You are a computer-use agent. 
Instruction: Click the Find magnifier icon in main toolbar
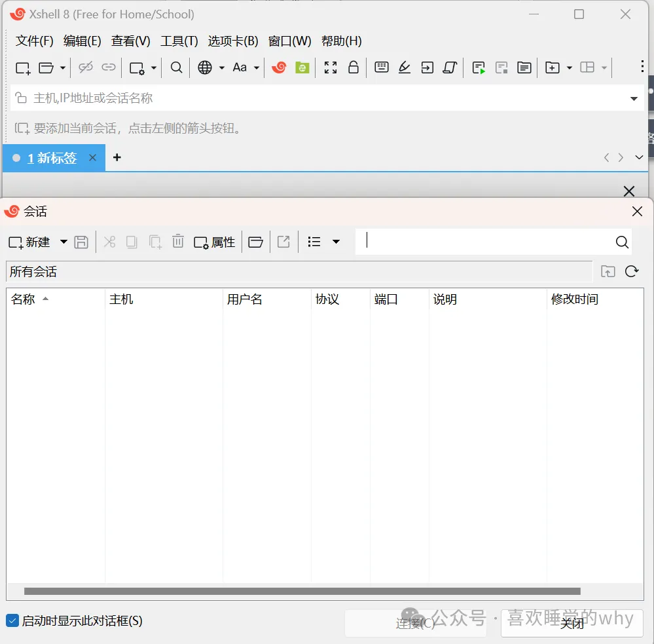pyautogui.click(x=177, y=67)
